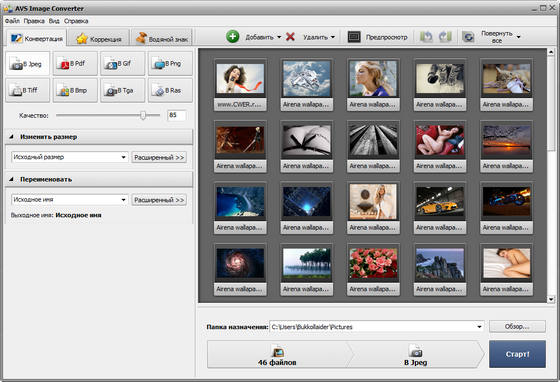560x382 pixels.
Task: Click the rotate left icon in the toolbar
Action: [426, 36]
